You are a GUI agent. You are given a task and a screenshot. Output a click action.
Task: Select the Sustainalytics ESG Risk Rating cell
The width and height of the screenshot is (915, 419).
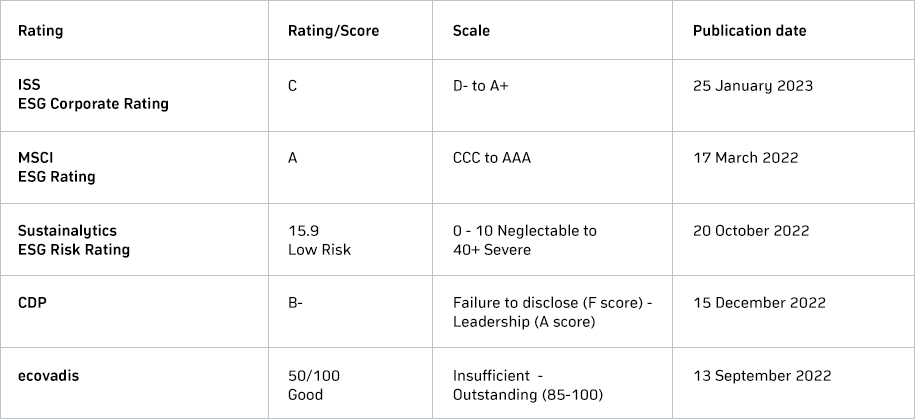pos(74,240)
